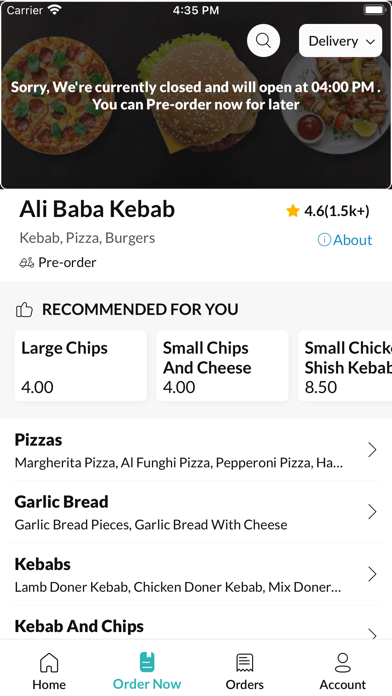The height and width of the screenshot is (696, 392).
Task: Choose Small Chicken Shish Kebab card
Action: [x=345, y=366]
